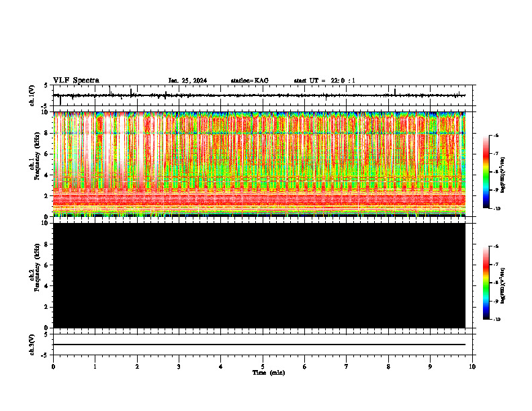Click time axis tick label "7"
Image resolution: width=532 pixels, height=411 pixels.
click(347, 367)
